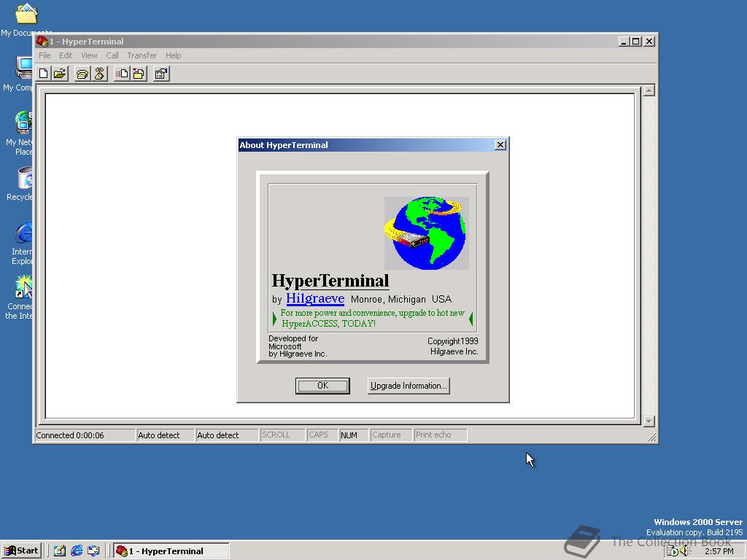Click the Show Desktop quick launch icon
Image resolution: width=747 pixels, height=560 pixels.
point(60,551)
